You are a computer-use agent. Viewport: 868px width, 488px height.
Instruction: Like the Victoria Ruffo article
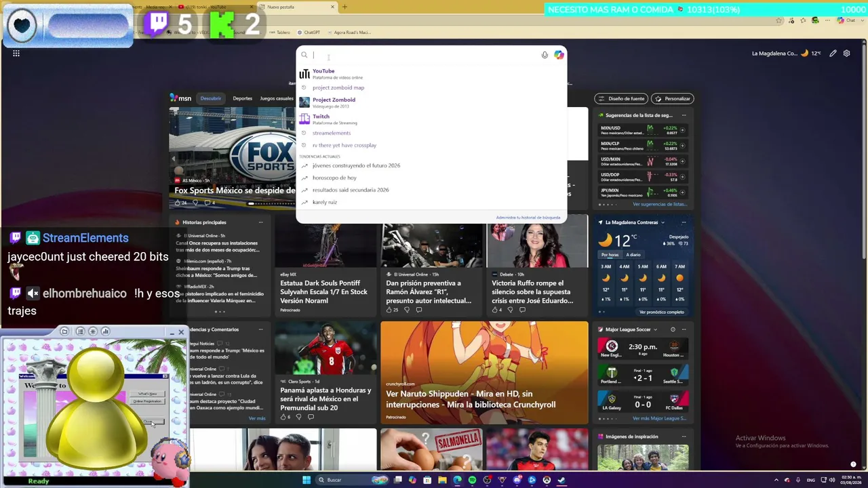[x=496, y=310]
